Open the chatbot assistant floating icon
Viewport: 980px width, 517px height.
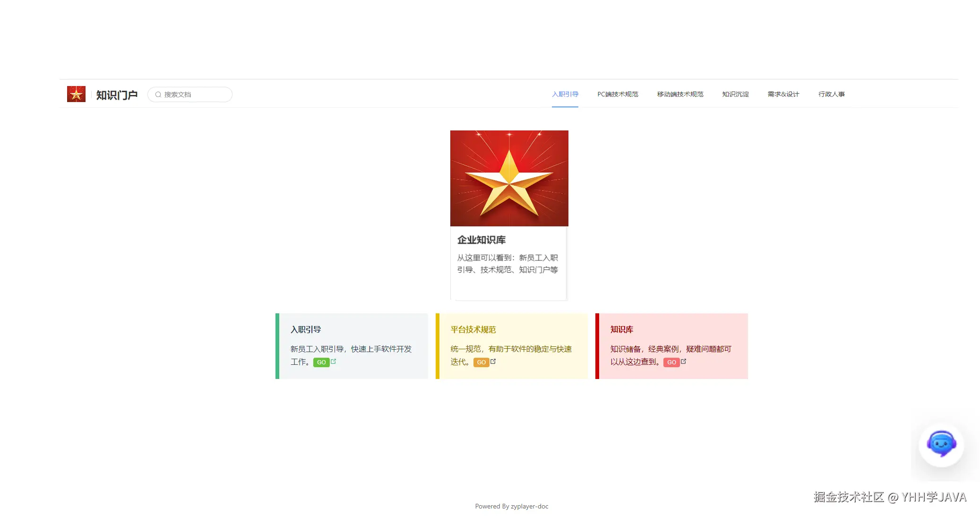[x=941, y=444]
